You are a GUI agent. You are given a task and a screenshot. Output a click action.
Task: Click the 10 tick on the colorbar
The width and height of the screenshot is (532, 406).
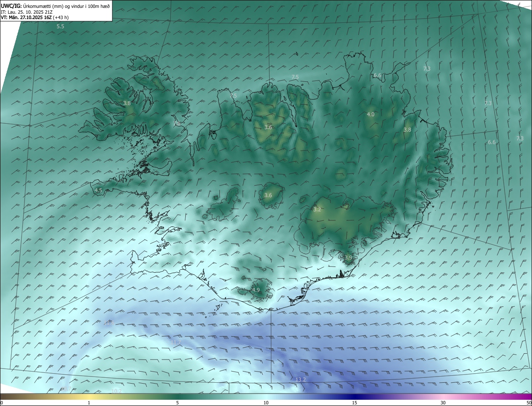click(266, 403)
